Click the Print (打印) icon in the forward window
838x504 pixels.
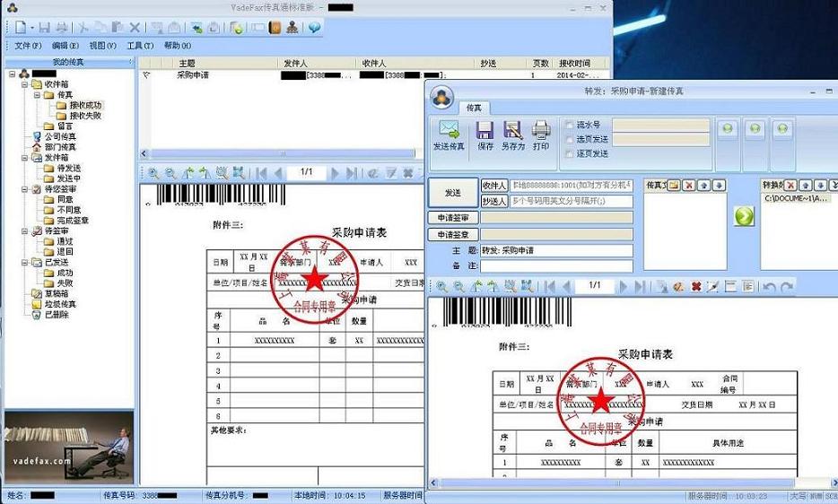click(x=541, y=135)
